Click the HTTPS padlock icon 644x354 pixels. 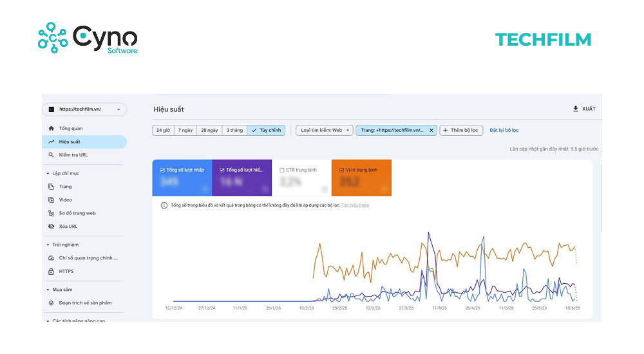pyautogui.click(x=52, y=272)
